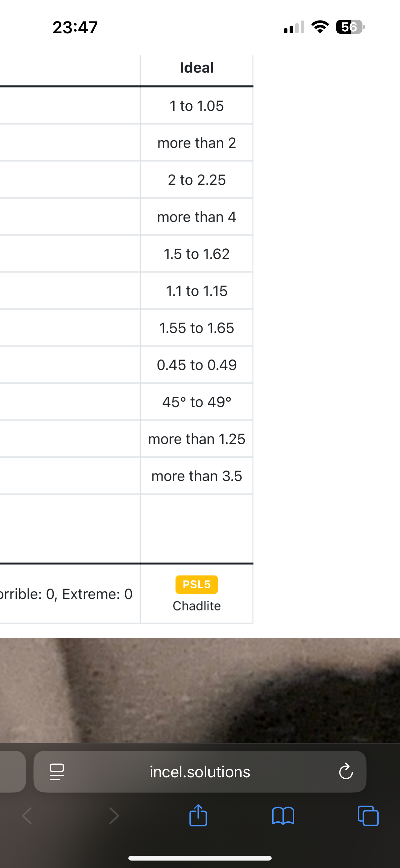The image size is (400, 868).
Task: Select the "more than 3.5" cell
Action: click(197, 476)
